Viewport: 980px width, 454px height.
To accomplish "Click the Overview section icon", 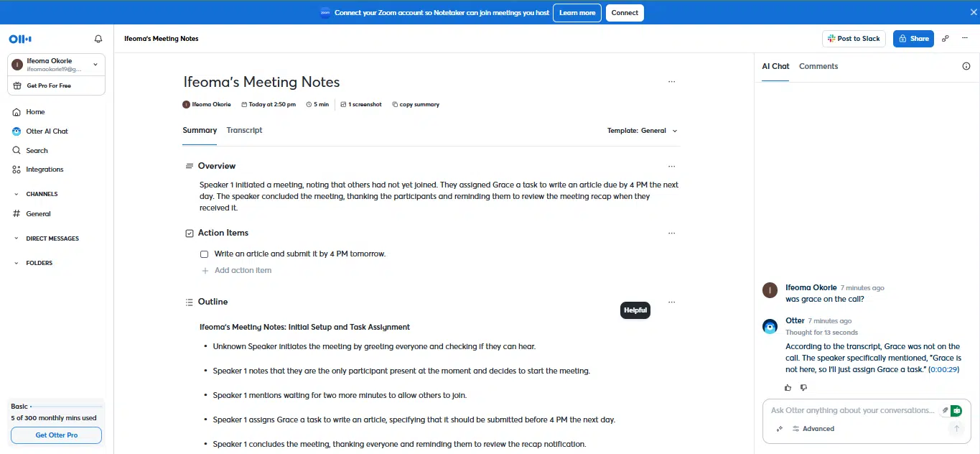I will click(190, 167).
